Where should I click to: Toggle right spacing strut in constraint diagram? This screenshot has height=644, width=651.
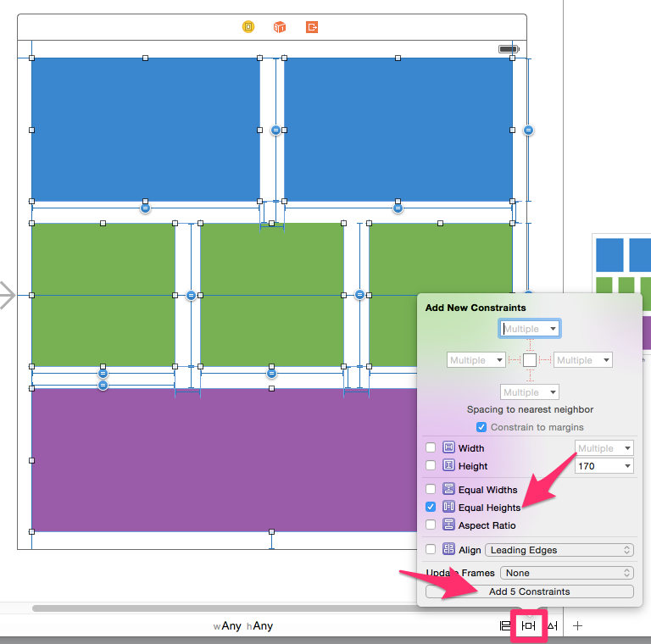point(545,360)
